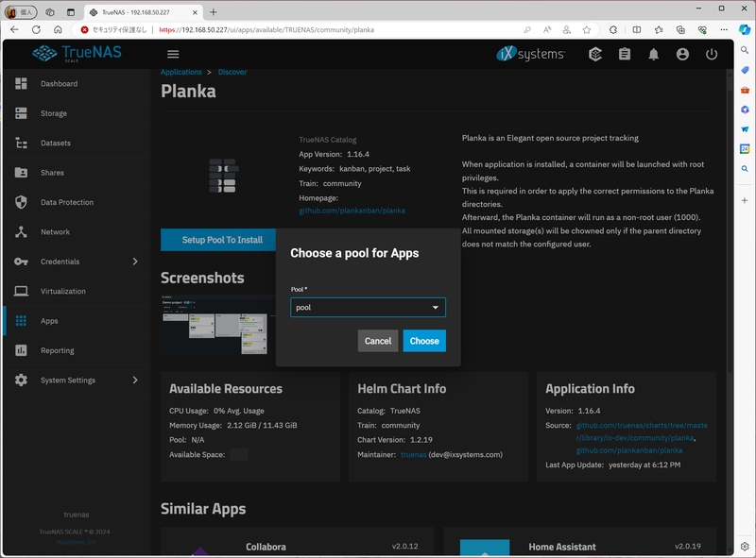756x558 pixels.
Task: Open the Jobs clipboard icon
Action: (x=625, y=54)
